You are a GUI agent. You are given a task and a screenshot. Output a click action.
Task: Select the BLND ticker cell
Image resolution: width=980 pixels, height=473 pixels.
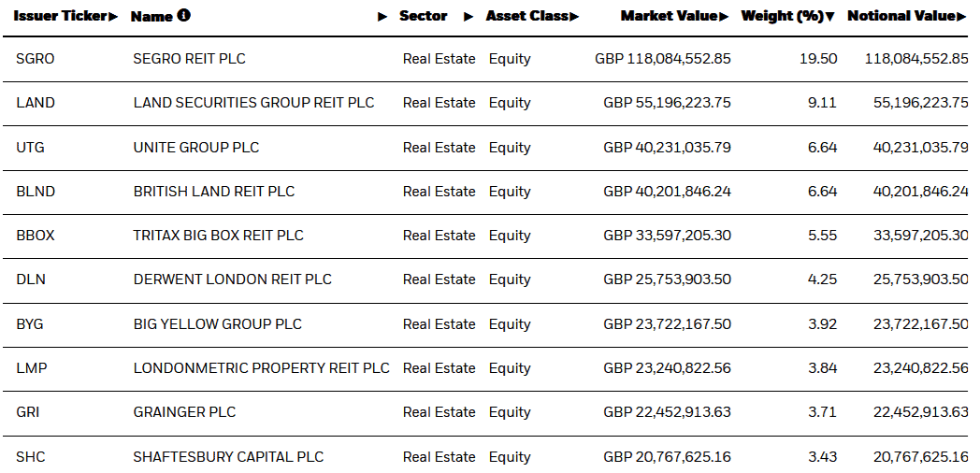[36, 192]
